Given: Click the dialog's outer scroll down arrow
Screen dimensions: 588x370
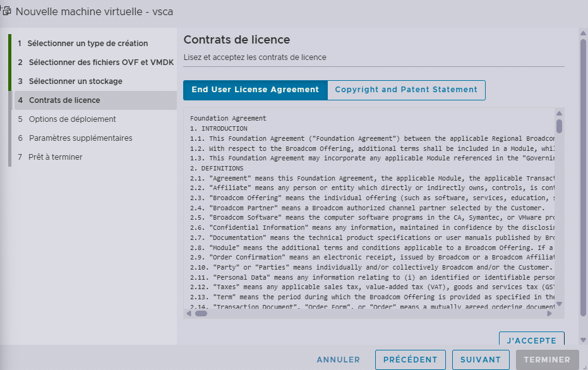Looking at the screenshot, I should [x=583, y=340].
